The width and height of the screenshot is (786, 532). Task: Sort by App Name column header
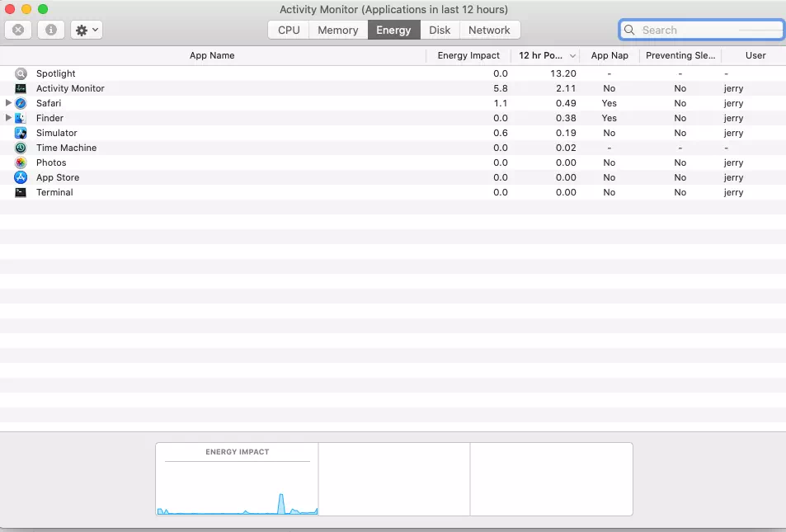tap(212, 55)
